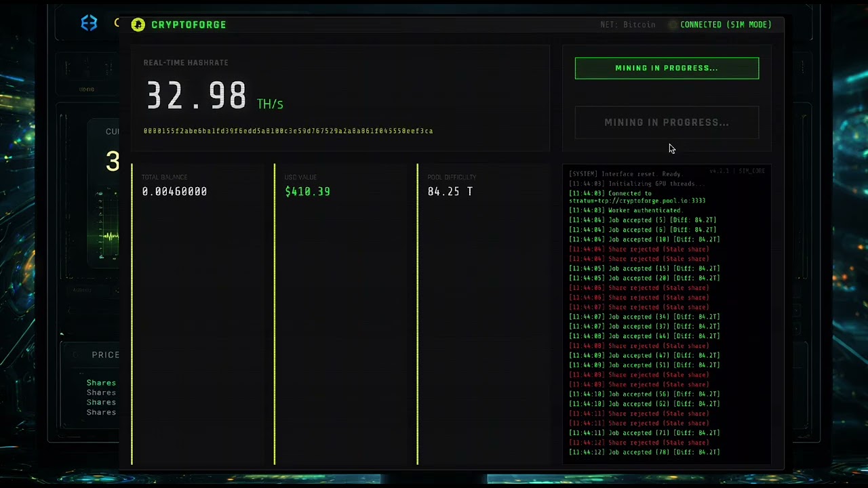
Task: Click the [SYSTEM] Interface reset log line
Action: click(x=625, y=174)
